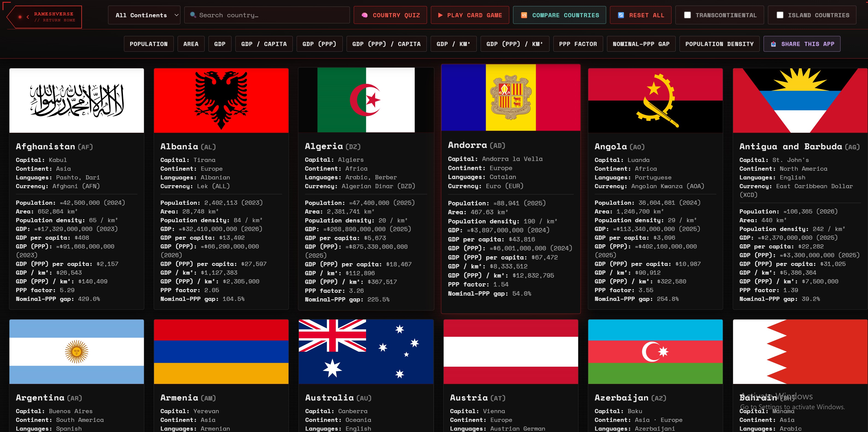The image size is (868, 432).
Task: Click Azerbaijan's continent Asia · Europe
Action: click(659, 420)
